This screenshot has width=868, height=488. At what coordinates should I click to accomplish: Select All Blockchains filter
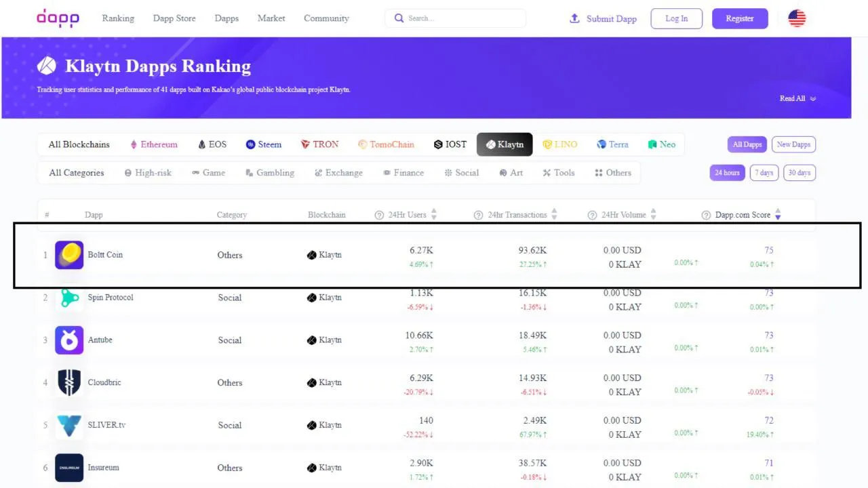click(79, 144)
